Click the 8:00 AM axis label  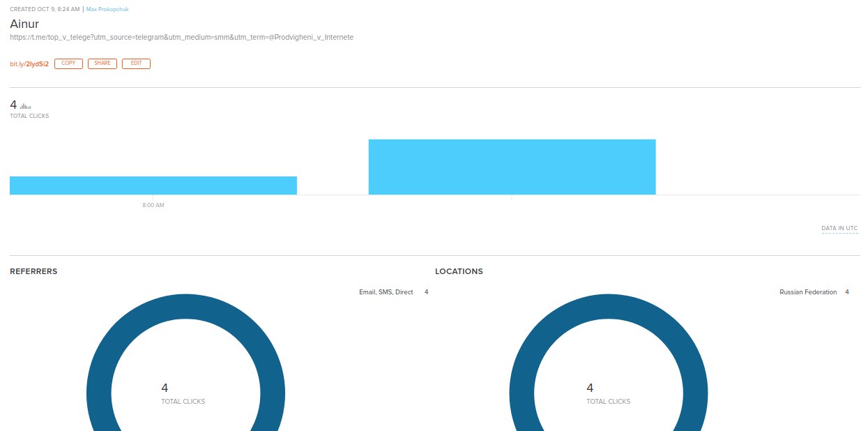click(153, 205)
